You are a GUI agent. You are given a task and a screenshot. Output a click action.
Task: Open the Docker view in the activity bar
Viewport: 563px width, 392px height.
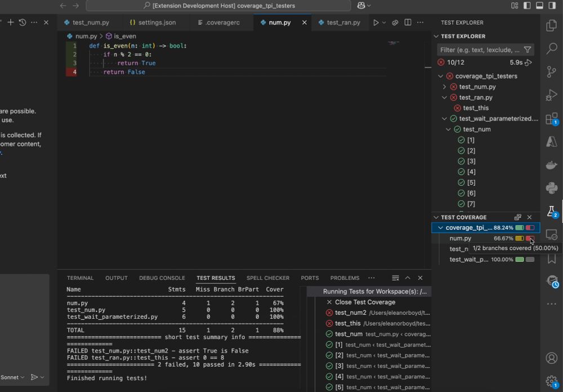(x=551, y=165)
